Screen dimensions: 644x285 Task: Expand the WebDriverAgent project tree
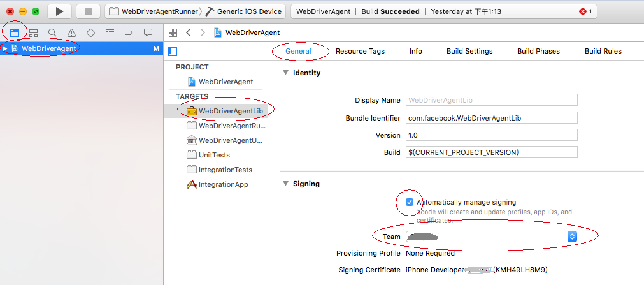pyautogui.click(x=5, y=48)
